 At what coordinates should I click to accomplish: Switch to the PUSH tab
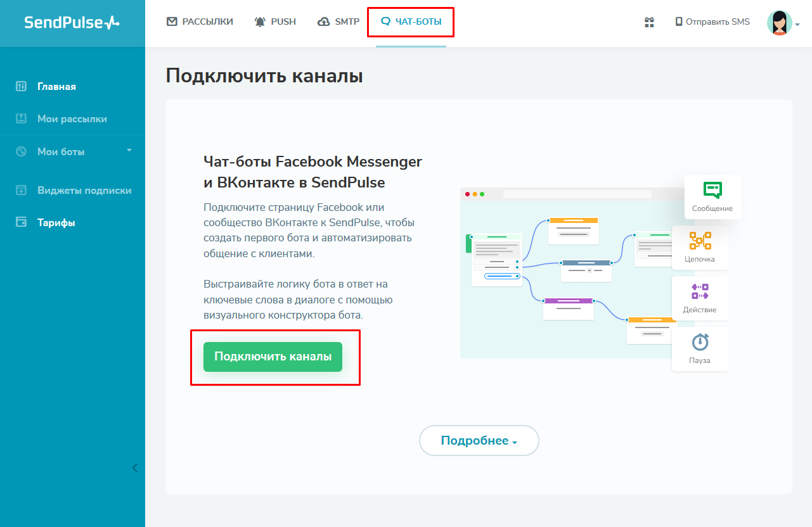tap(275, 22)
